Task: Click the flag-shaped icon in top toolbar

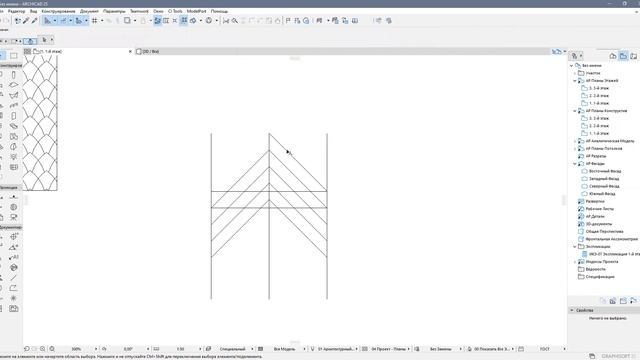Action: [x=288, y=20]
